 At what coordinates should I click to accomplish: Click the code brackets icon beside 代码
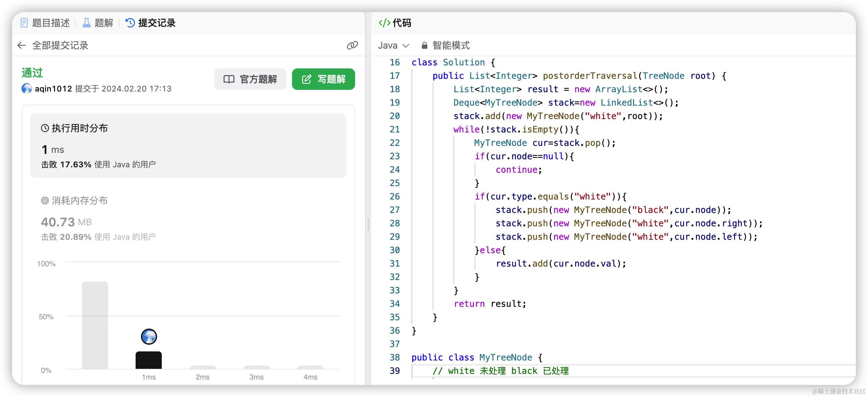(x=384, y=23)
